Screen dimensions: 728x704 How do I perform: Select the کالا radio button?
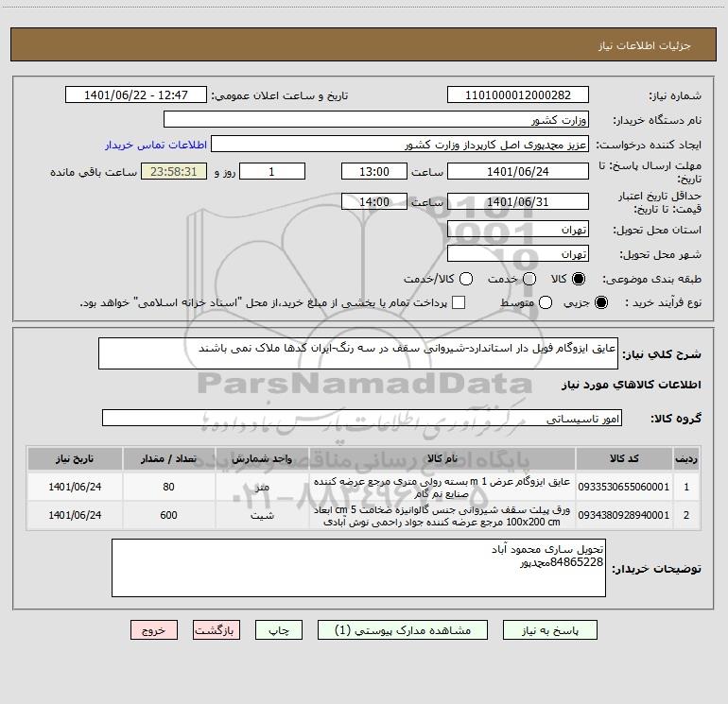coord(579,279)
